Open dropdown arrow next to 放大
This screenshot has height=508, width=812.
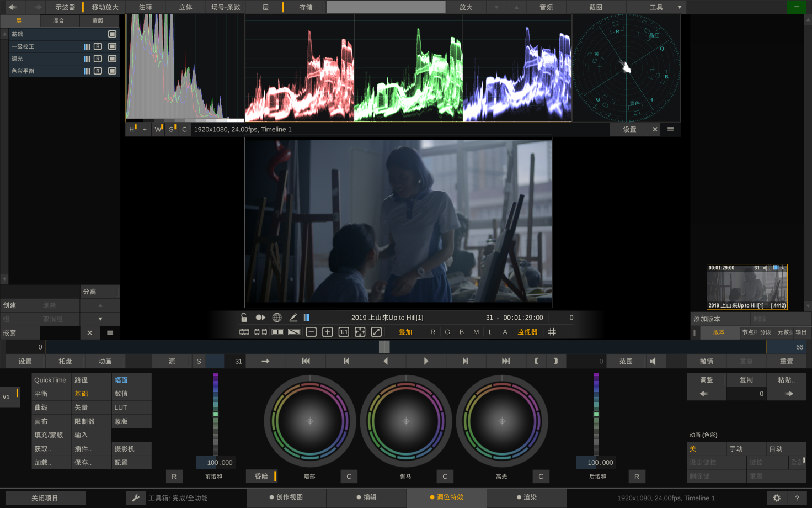click(x=496, y=7)
